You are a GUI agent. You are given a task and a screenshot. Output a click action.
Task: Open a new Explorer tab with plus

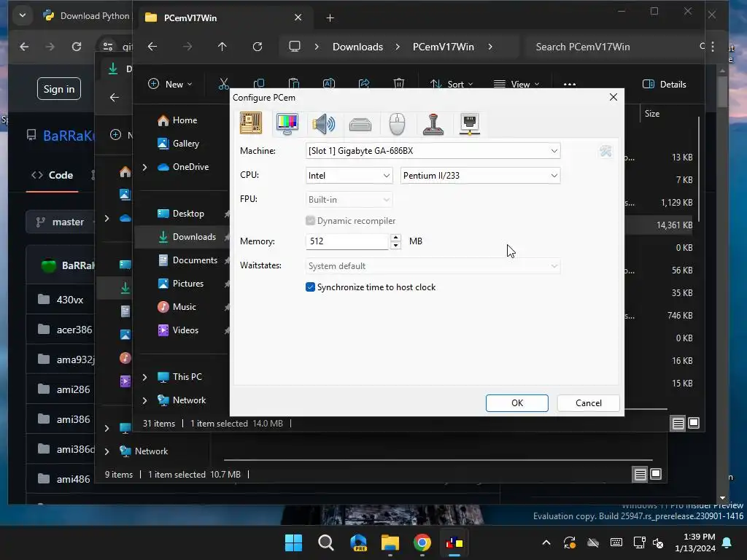pyautogui.click(x=330, y=18)
